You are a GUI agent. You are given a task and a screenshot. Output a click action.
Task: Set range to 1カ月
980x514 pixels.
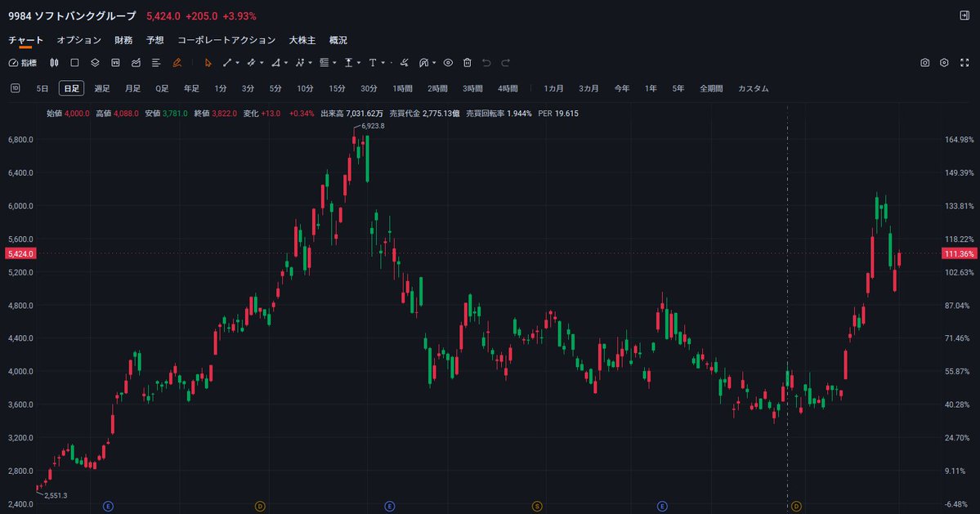[x=553, y=89]
